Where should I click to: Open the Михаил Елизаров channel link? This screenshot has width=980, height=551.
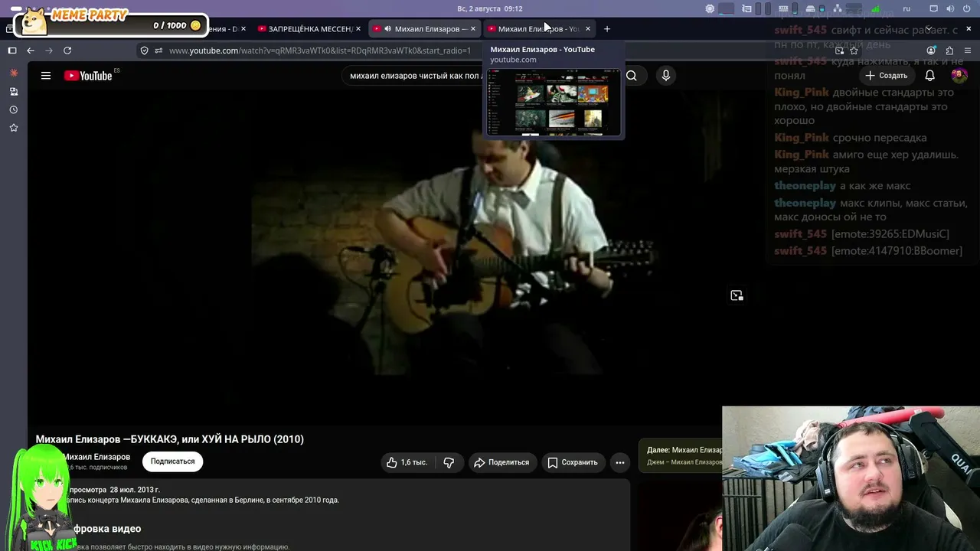97,457
